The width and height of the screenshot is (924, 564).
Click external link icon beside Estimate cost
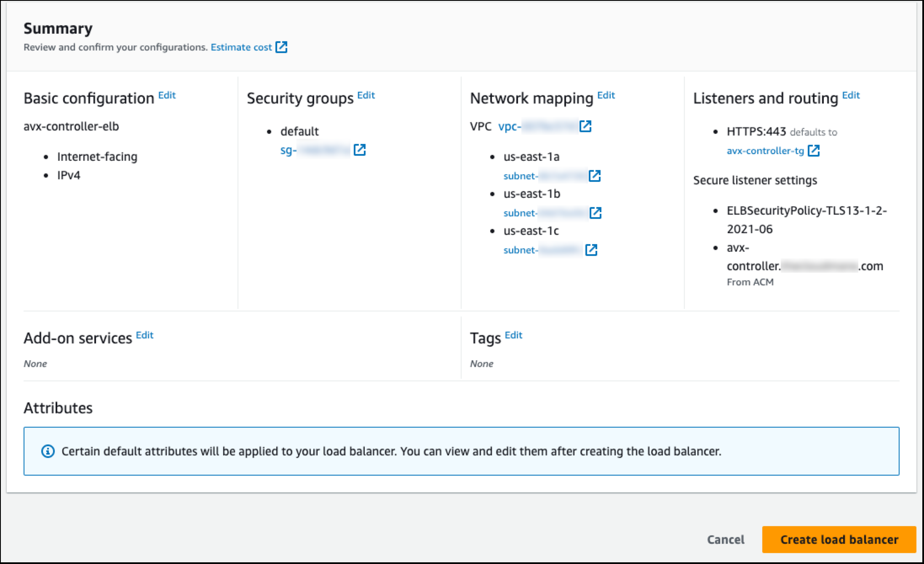click(x=281, y=47)
